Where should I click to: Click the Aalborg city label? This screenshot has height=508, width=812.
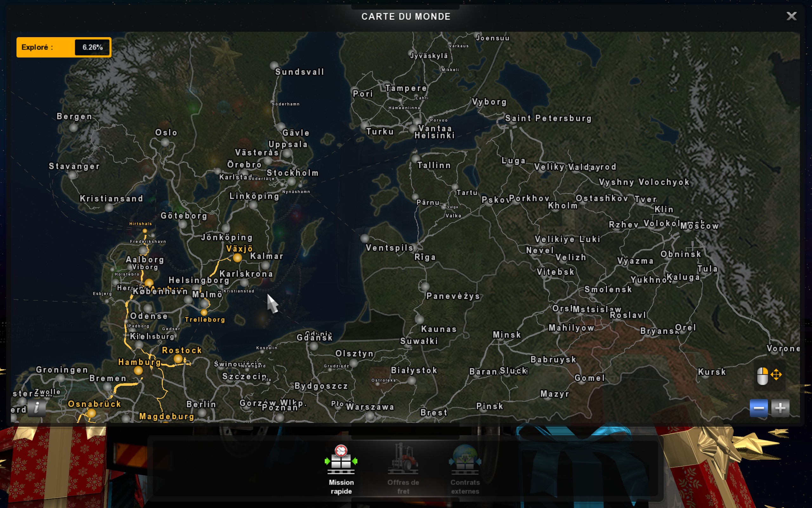click(145, 259)
